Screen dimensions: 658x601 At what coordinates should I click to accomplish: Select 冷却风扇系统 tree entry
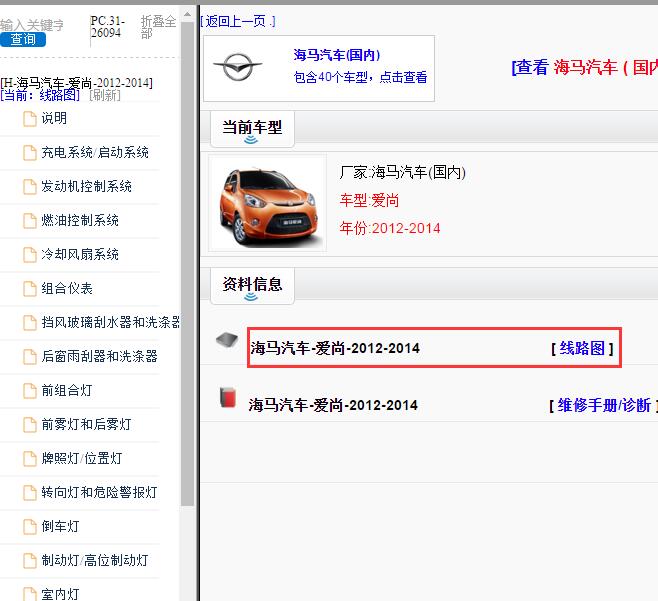(80, 254)
